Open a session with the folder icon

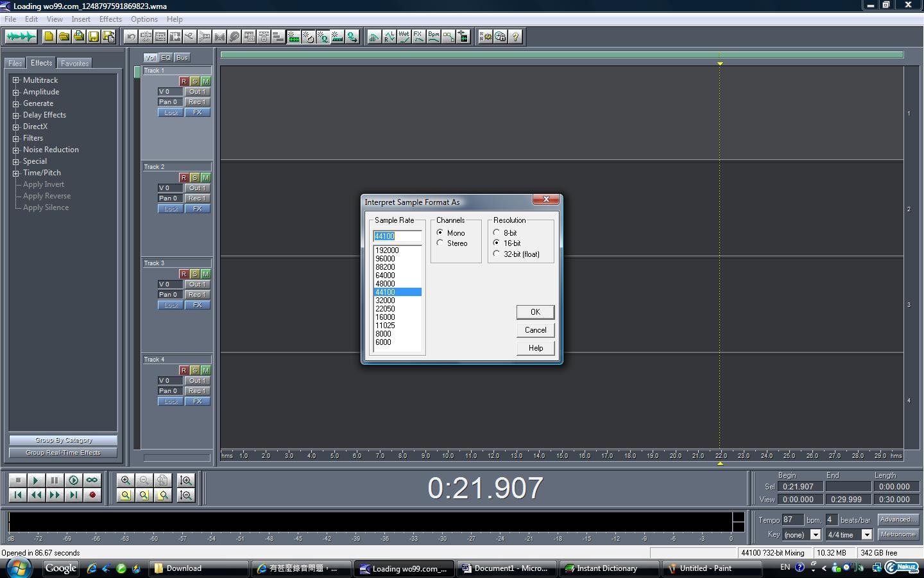(64, 37)
